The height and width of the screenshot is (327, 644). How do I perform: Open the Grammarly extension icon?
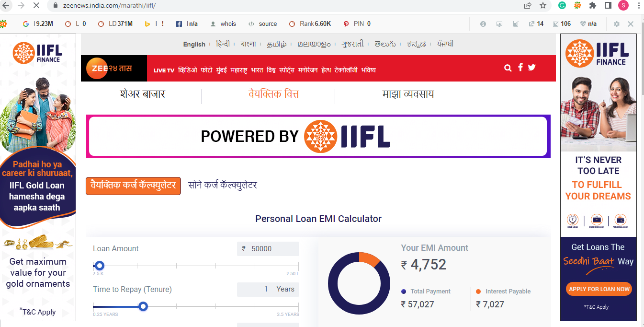pos(563,6)
